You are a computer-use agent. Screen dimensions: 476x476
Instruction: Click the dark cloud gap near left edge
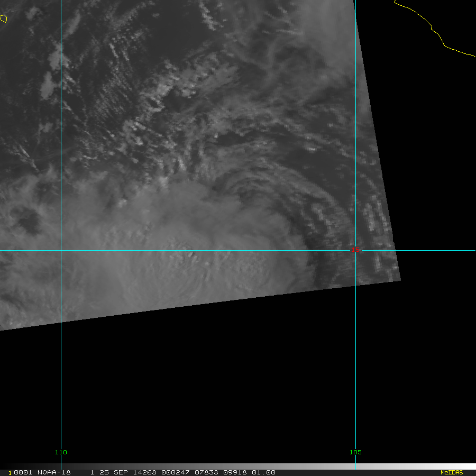tap(29, 221)
